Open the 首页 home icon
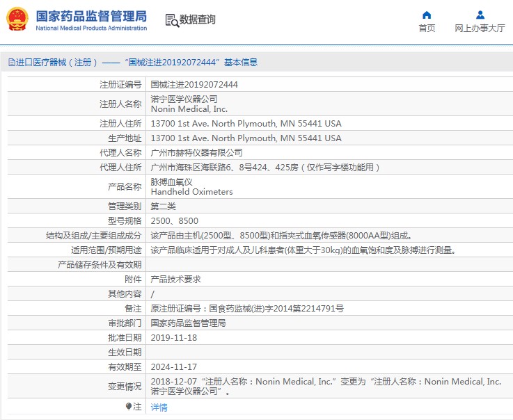The height and width of the screenshot is (420, 513). (427, 15)
